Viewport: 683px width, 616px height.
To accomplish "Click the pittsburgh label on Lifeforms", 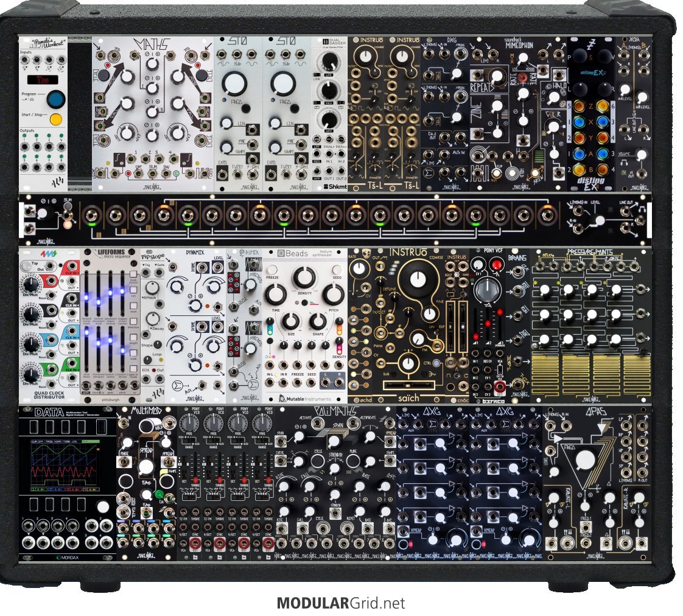I will pos(110,399).
